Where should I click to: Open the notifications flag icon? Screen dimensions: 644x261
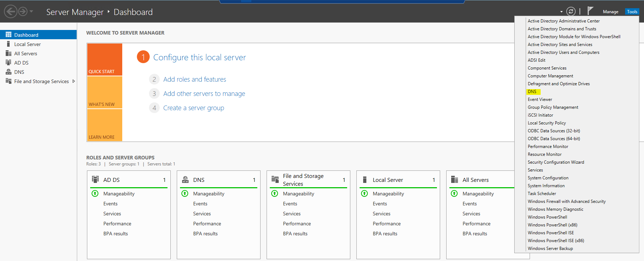(x=590, y=11)
